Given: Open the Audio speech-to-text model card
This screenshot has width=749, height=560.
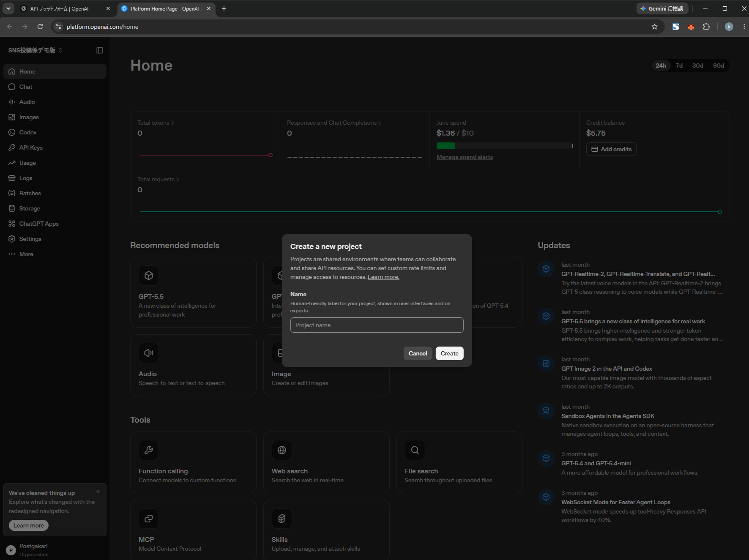Looking at the screenshot, I should tap(193, 365).
